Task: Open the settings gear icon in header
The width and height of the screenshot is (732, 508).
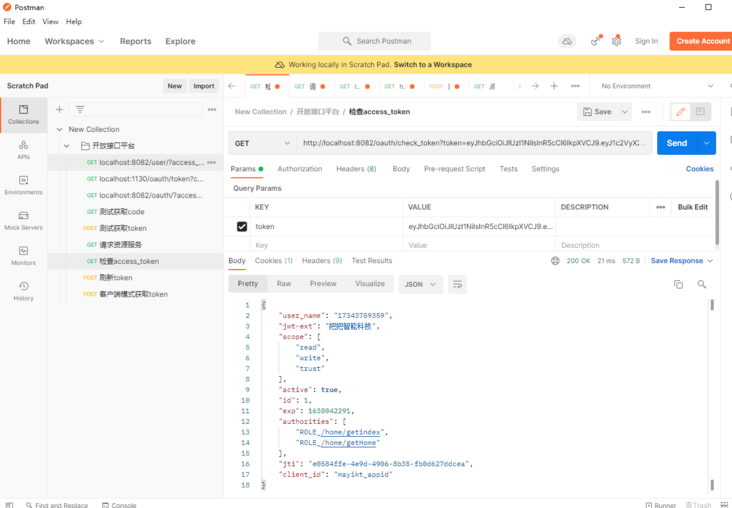Action: click(616, 41)
